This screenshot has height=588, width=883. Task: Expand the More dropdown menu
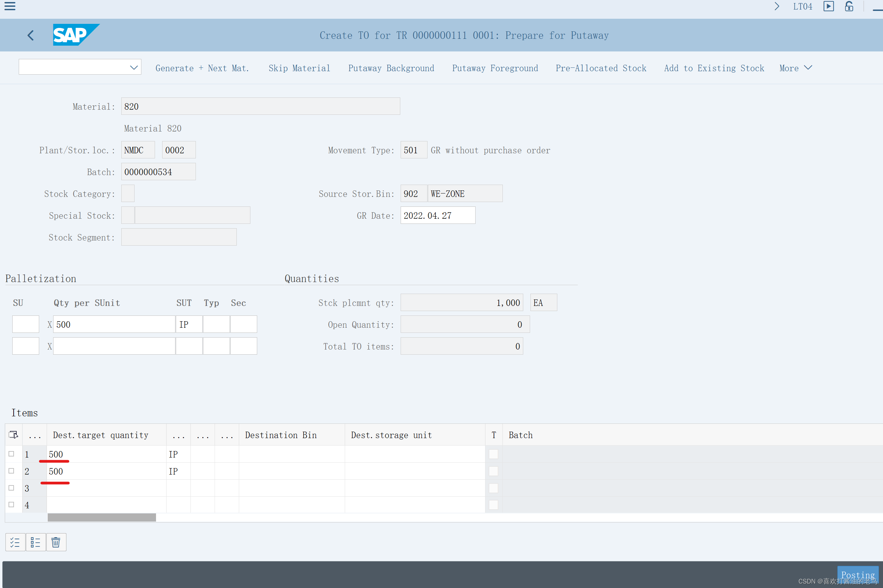click(794, 67)
